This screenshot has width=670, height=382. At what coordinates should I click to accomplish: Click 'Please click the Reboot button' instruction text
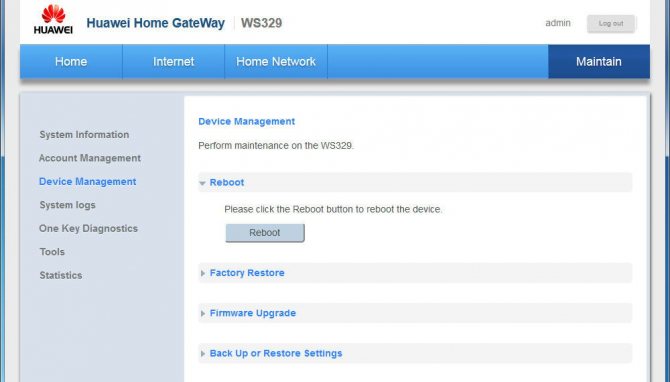point(333,209)
